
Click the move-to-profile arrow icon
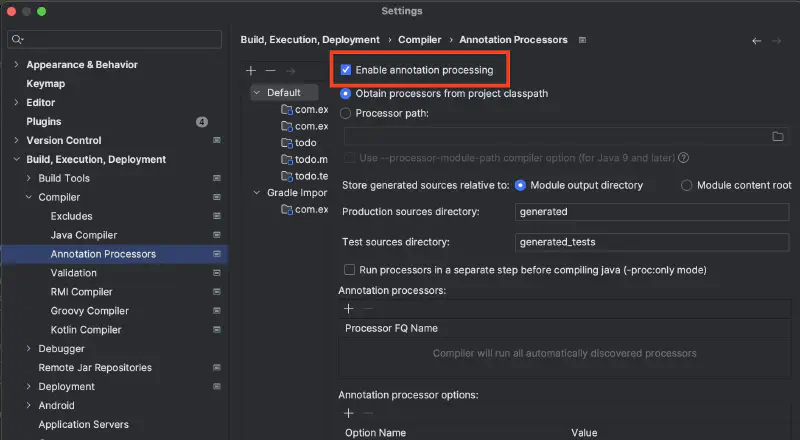click(x=290, y=70)
